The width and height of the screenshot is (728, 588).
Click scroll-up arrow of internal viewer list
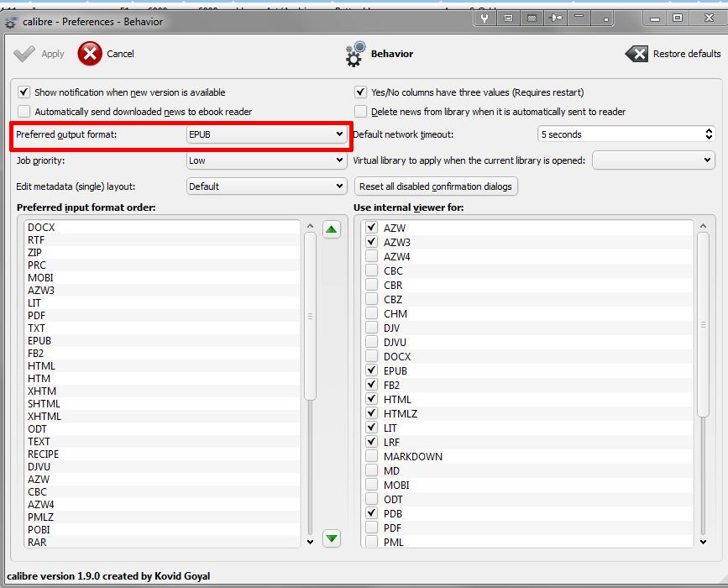point(703,226)
